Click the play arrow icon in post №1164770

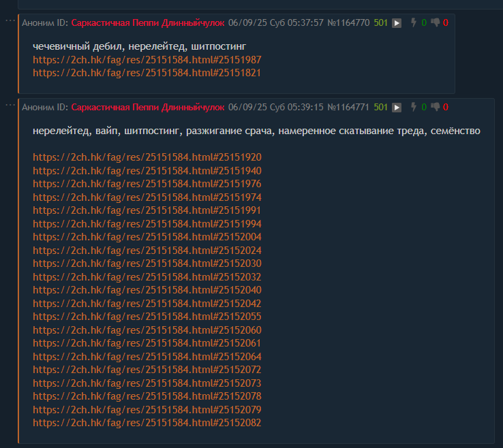pyautogui.click(x=397, y=23)
